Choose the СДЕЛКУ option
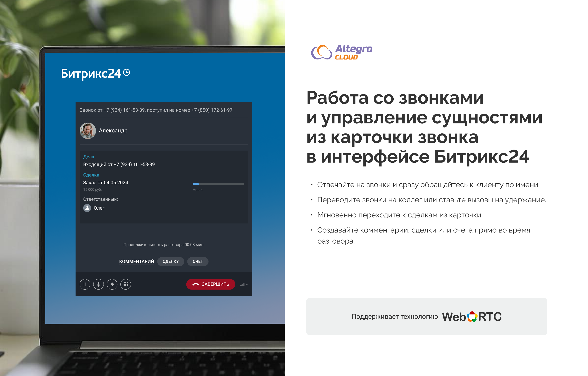Screen dimensions: 588x376 tap(170, 262)
